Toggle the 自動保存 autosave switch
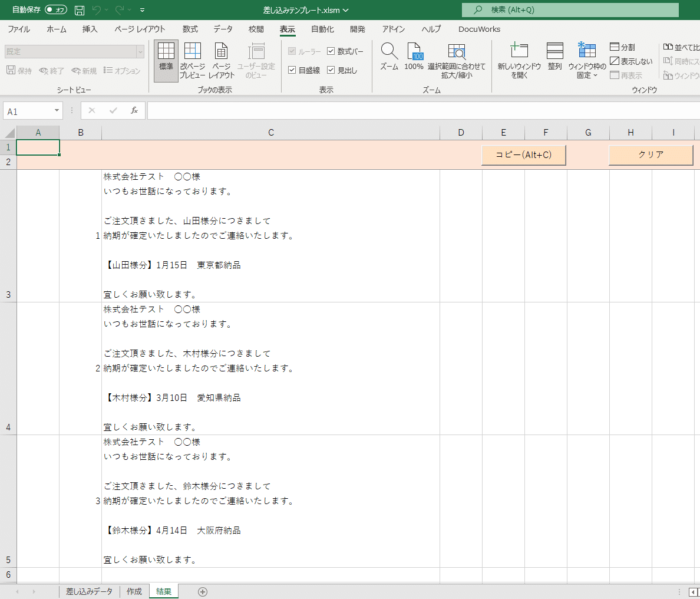The height and width of the screenshot is (599, 700). pos(56,10)
